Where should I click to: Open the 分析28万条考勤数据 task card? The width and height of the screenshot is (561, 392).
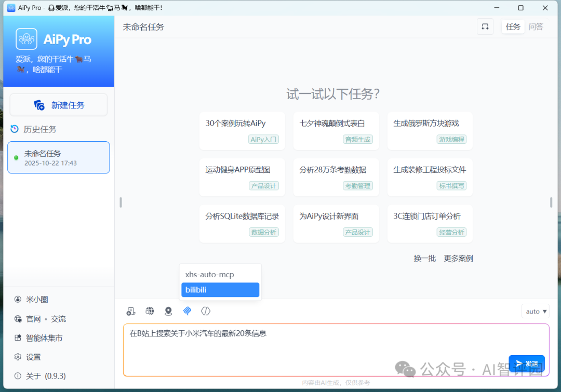coord(336,178)
